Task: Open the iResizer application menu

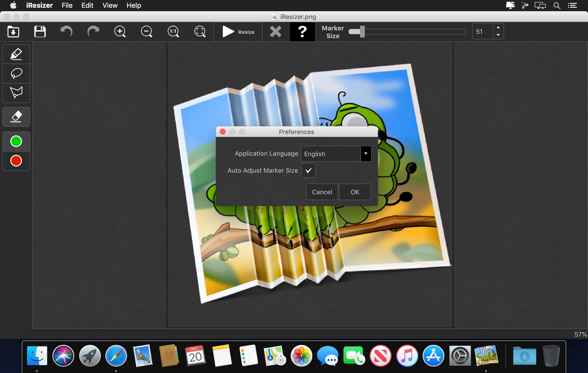Action: tap(39, 5)
